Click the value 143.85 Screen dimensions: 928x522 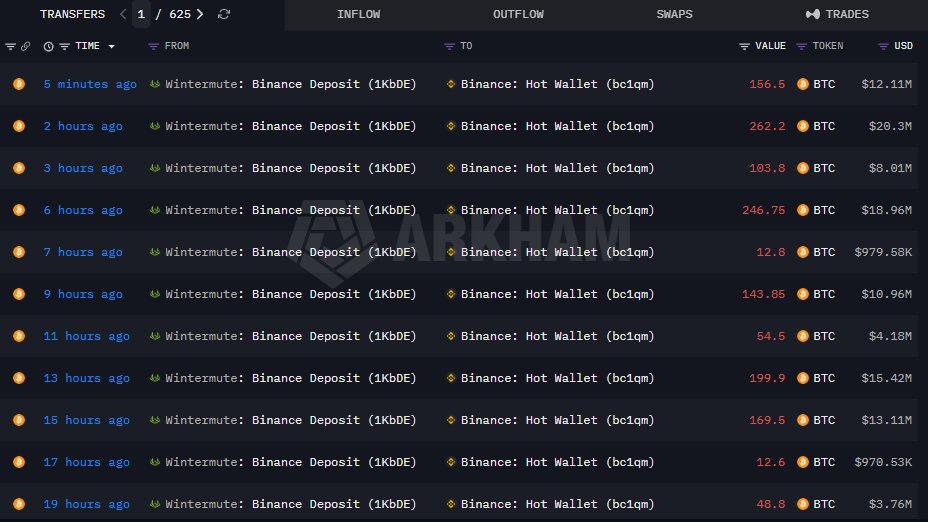click(763, 294)
